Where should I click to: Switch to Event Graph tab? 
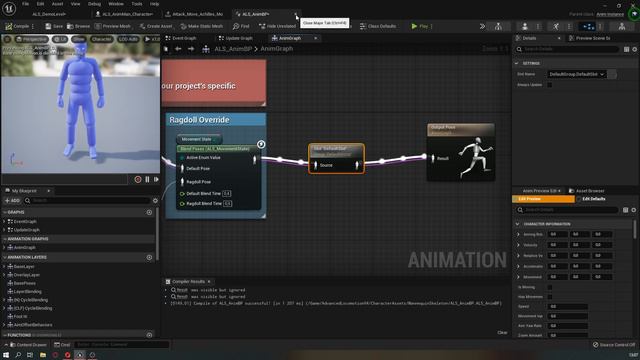pyautogui.click(x=181, y=38)
